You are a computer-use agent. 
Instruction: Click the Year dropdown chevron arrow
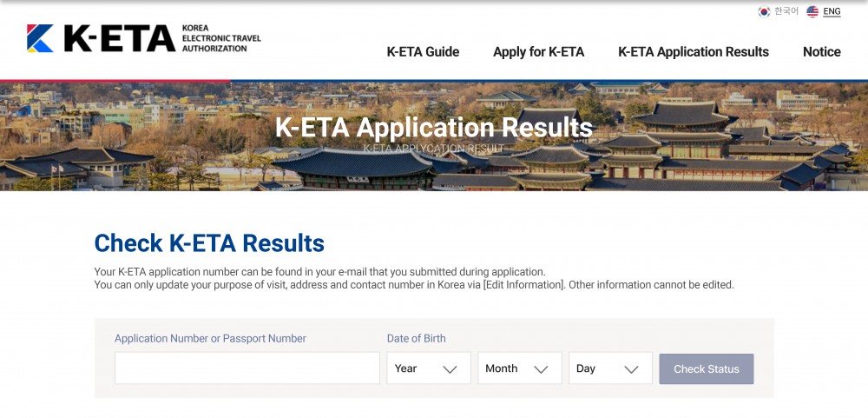[x=450, y=369]
